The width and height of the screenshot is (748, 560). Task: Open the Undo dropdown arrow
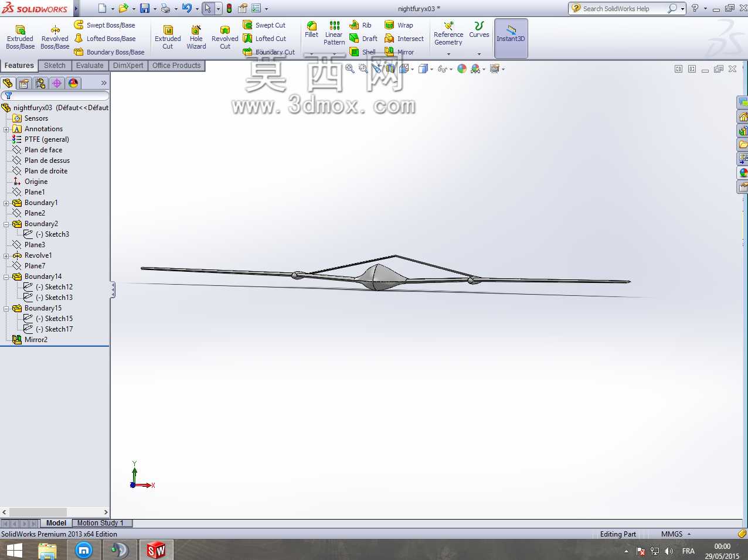pyautogui.click(x=197, y=9)
